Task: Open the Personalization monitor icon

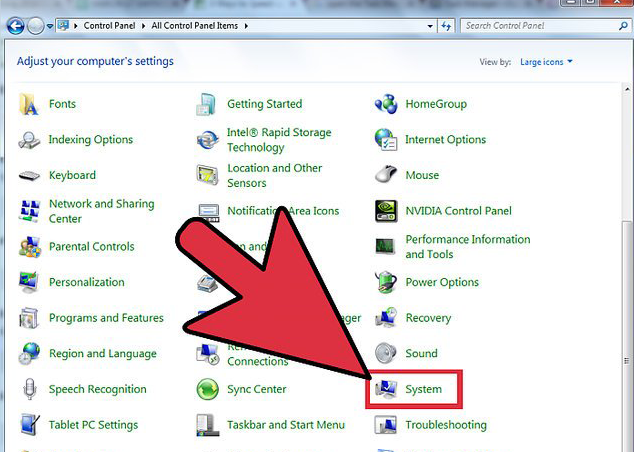Action: [x=29, y=282]
